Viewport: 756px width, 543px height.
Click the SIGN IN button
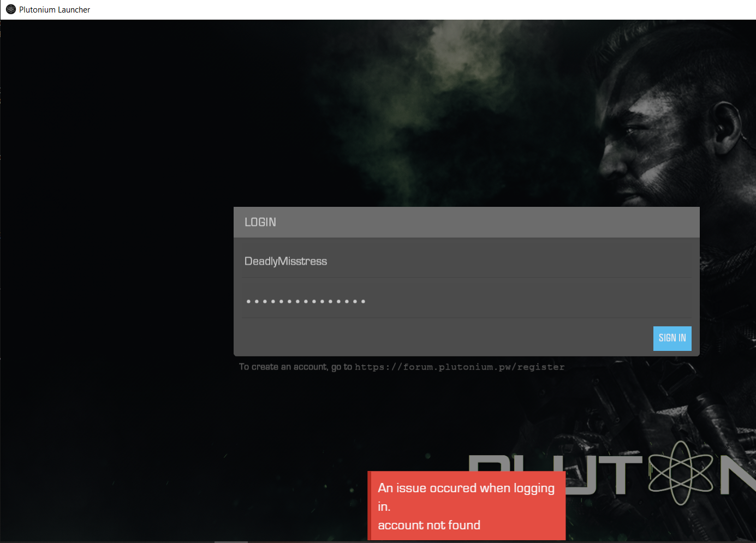coord(672,338)
